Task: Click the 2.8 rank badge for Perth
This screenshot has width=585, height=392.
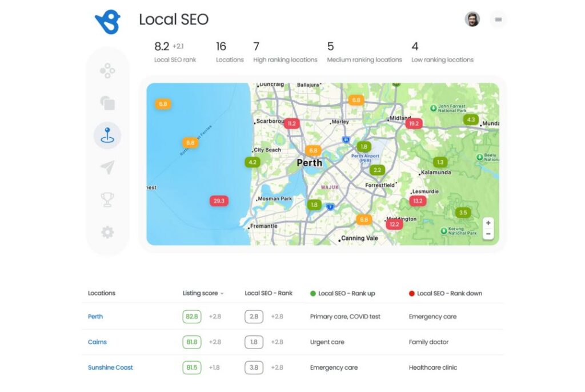Action: click(x=254, y=317)
